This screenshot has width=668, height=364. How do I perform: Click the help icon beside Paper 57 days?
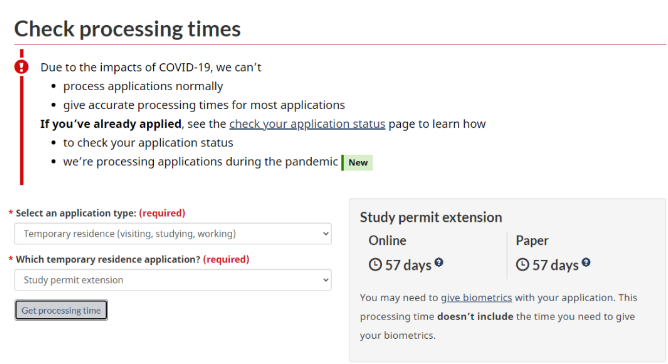[586, 262]
